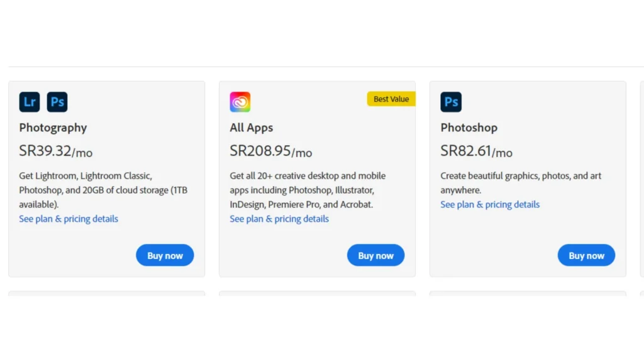Click the Lightroom icon on the Photography plan
Image resolution: width=644 pixels, height=362 pixels.
(x=29, y=102)
